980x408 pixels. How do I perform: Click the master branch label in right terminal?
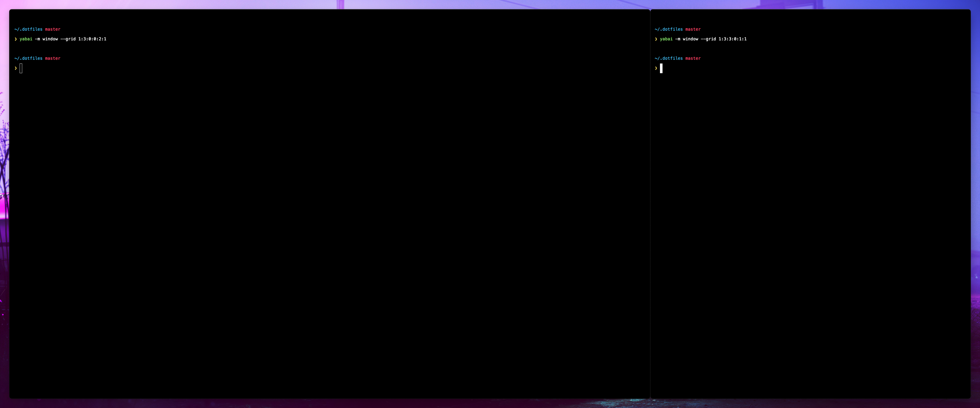coord(693,29)
